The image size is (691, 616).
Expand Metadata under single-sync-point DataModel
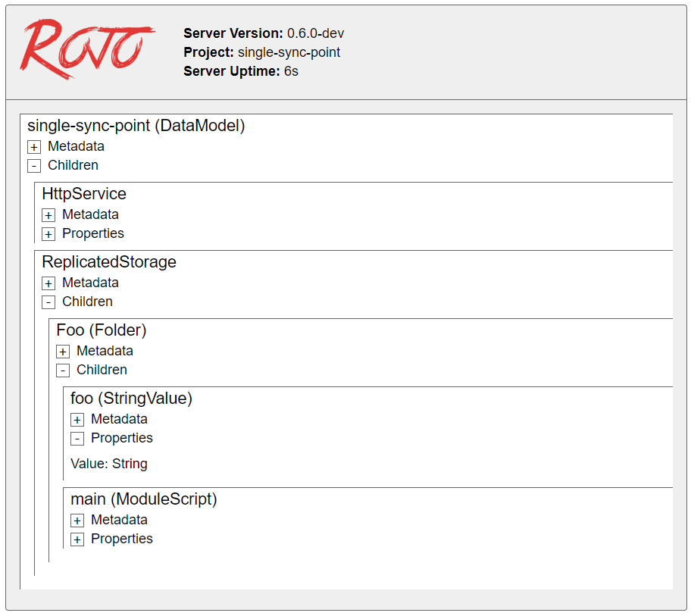coord(34,147)
